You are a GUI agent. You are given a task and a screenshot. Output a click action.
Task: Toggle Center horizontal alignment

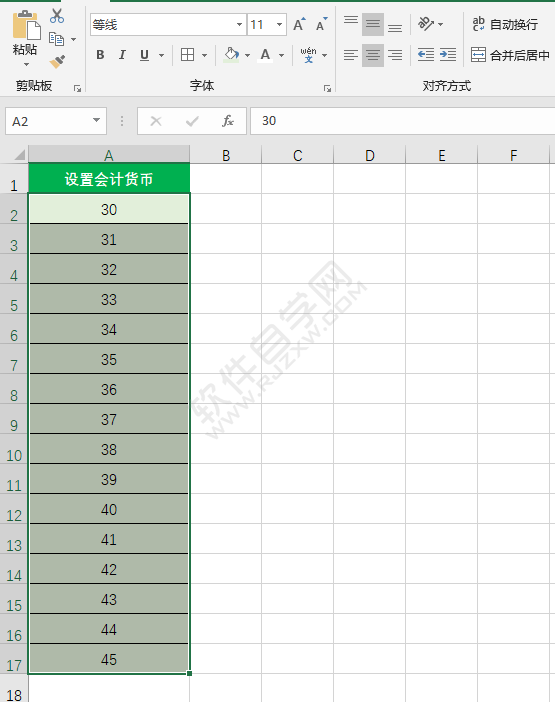point(373,55)
